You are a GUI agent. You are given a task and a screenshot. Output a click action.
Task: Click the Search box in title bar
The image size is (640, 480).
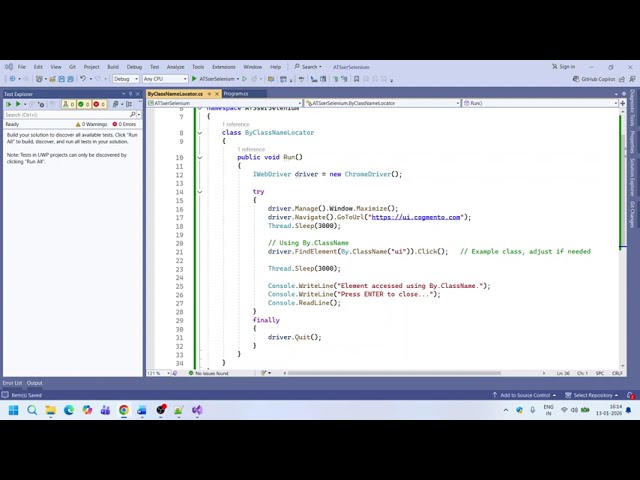point(308,67)
